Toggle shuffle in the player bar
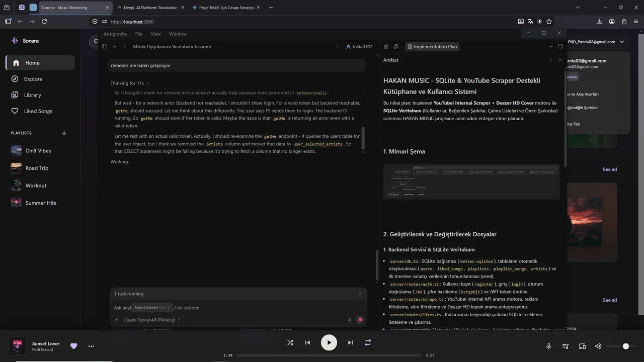Viewport: 644px width, 362px height. click(x=290, y=342)
